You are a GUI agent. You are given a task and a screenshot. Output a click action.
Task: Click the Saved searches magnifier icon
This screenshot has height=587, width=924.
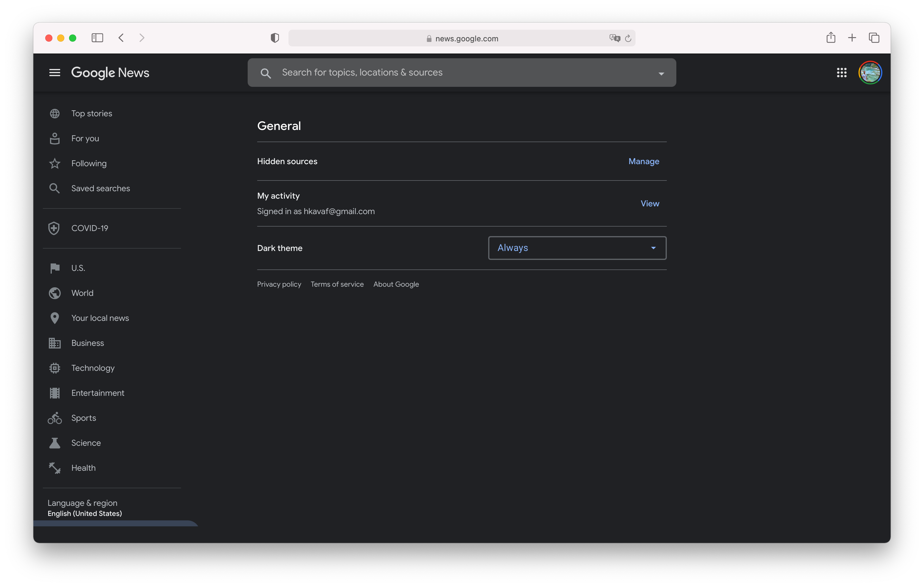(x=55, y=188)
